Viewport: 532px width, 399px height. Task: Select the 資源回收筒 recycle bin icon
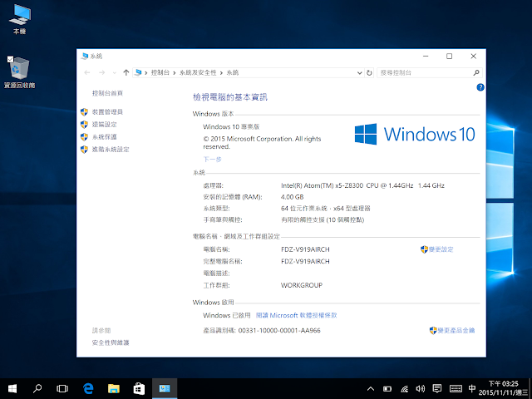20,72
